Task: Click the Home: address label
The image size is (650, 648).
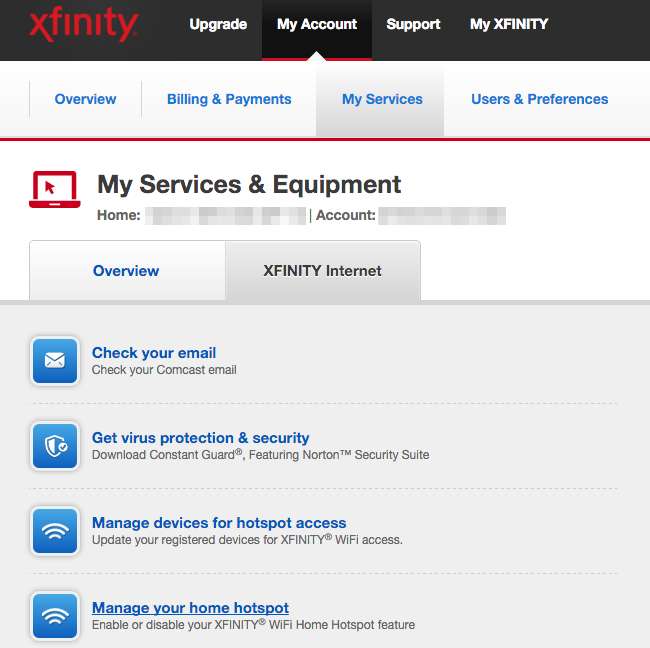Action: pos(119,215)
